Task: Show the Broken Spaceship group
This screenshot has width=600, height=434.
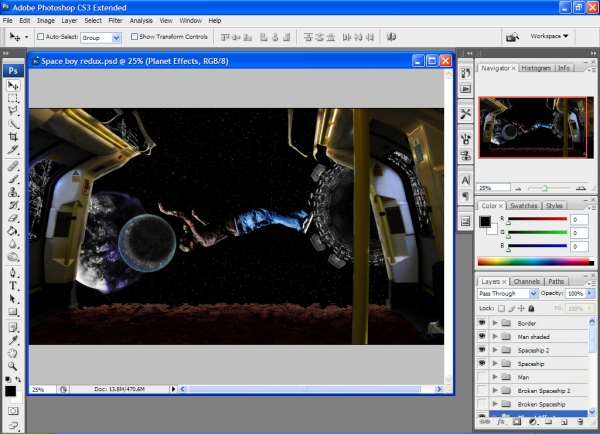Action: point(482,404)
